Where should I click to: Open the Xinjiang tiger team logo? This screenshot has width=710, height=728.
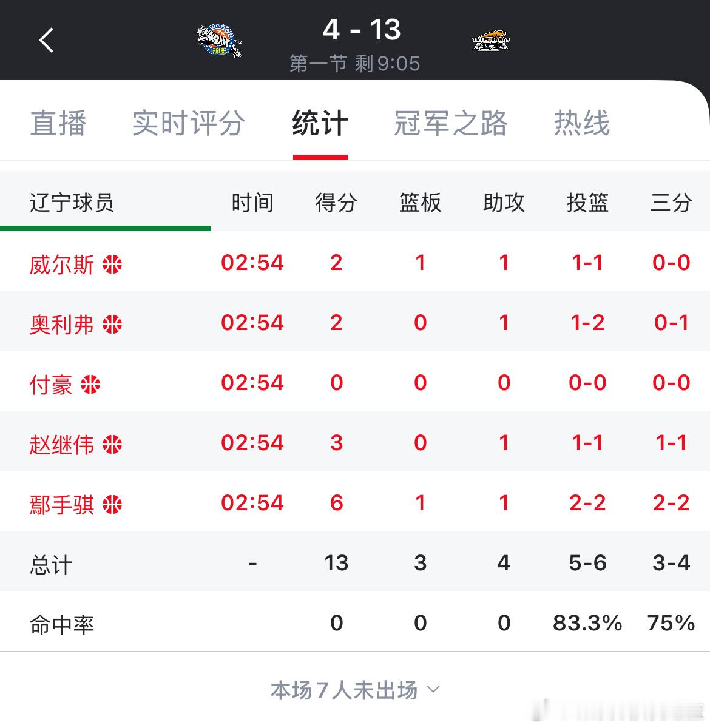tap(219, 41)
